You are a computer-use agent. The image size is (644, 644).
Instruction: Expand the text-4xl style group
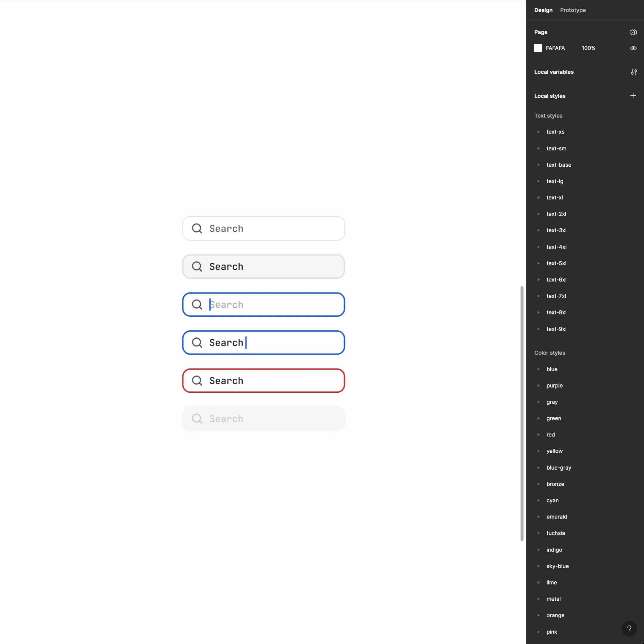[x=538, y=247]
